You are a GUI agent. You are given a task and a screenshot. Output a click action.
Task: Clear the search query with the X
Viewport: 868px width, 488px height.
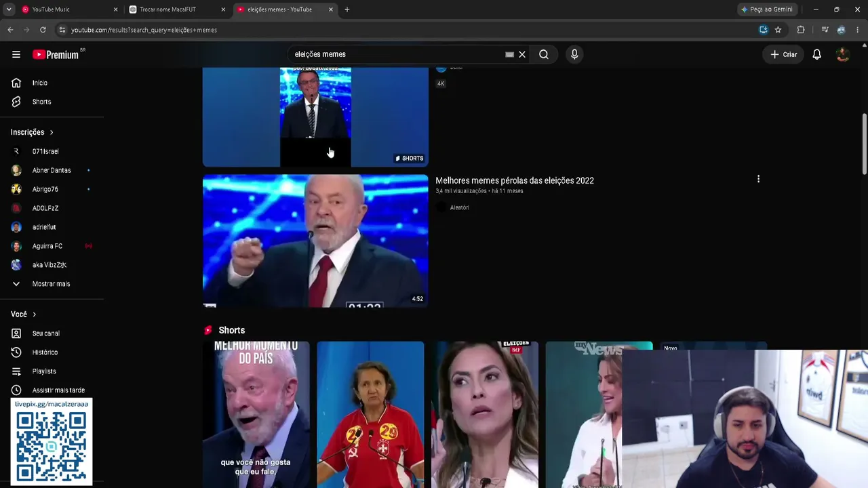pyautogui.click(x=522, y=54)
